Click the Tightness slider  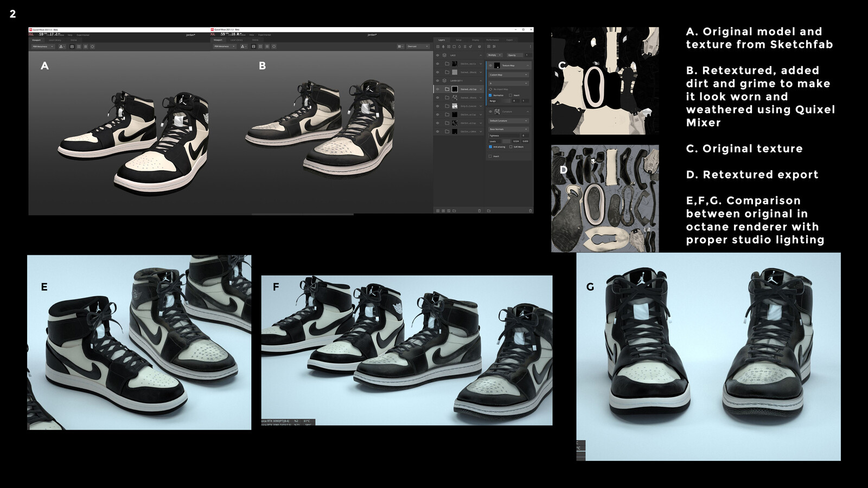click(505, 136)
